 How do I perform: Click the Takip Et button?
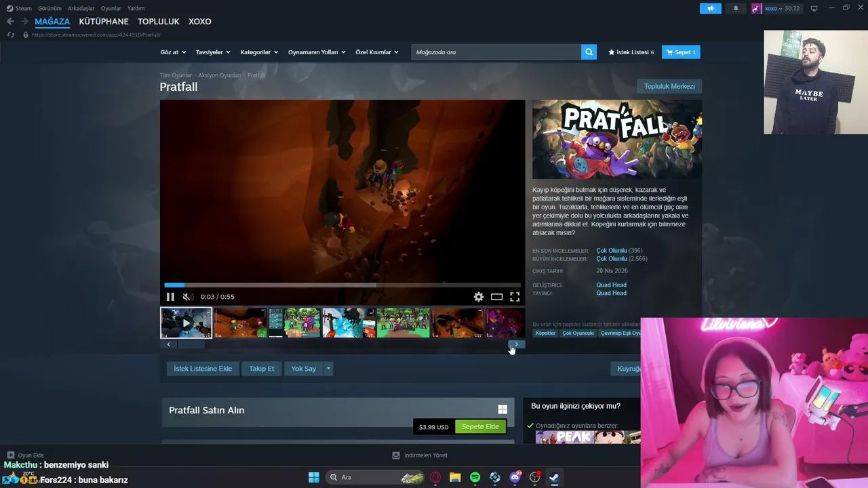tap(262, 369)
